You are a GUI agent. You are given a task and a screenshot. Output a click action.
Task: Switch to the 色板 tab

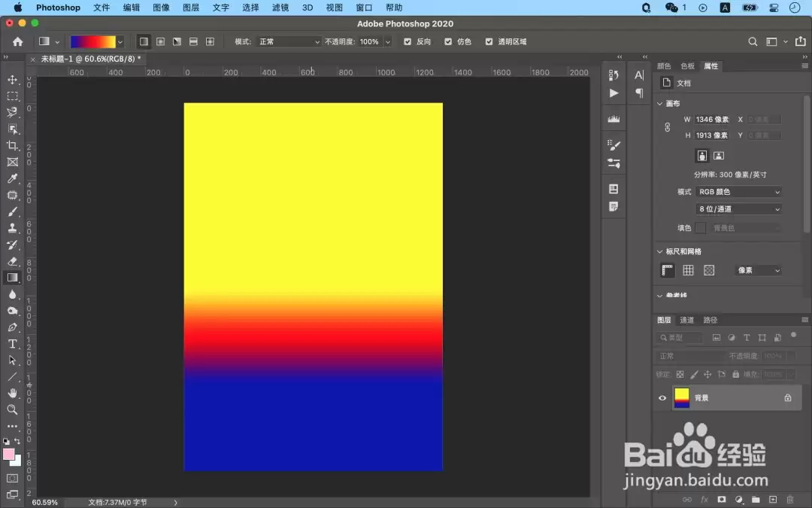[687, 65]
